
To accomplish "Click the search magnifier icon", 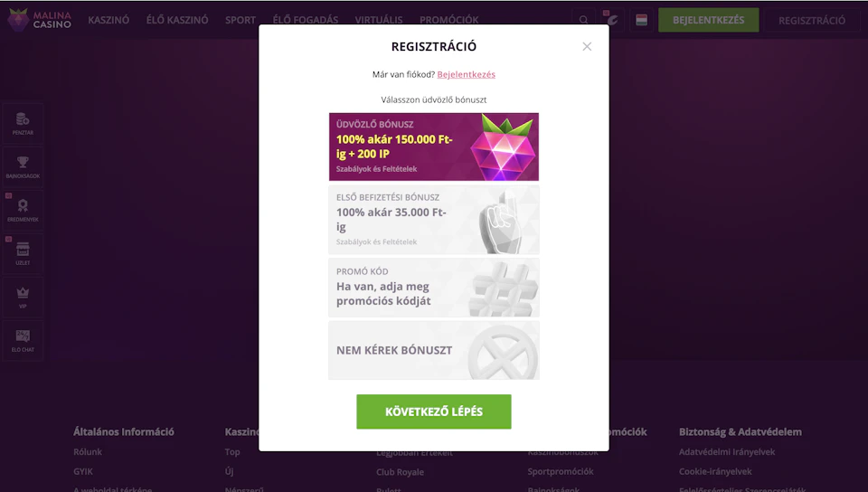I will point(583,20).
